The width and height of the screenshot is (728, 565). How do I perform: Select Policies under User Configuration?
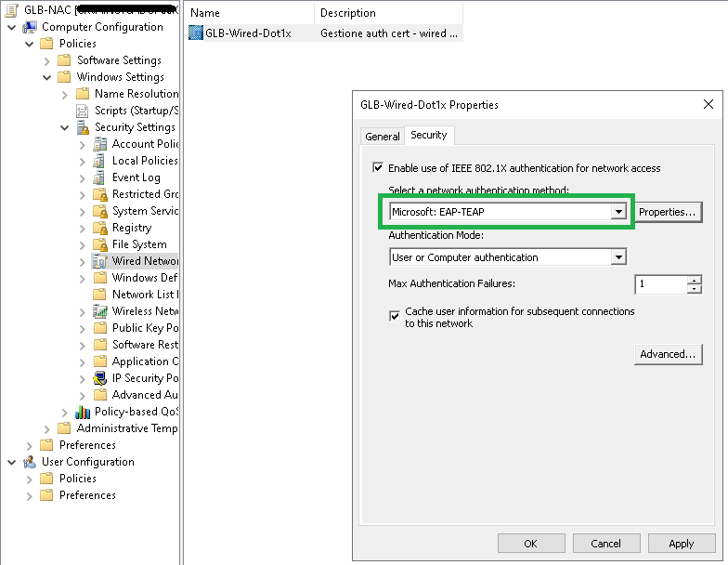78,479
